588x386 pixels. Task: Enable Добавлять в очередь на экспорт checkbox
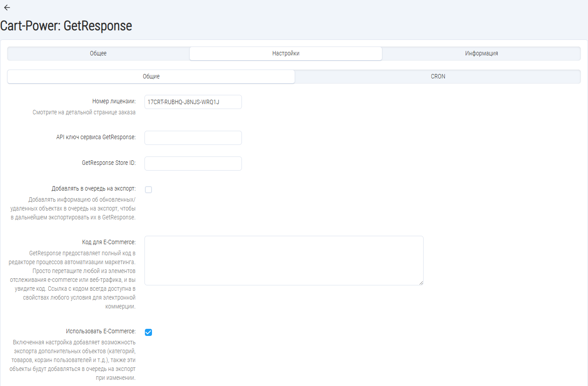148,190
